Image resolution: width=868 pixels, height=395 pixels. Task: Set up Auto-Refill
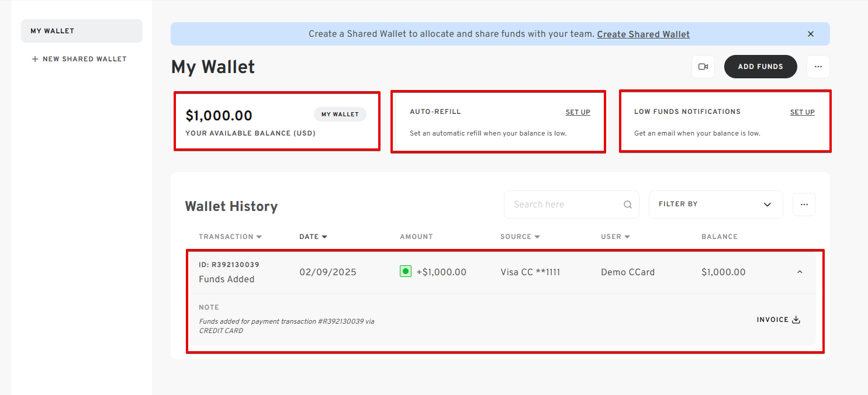click(x=578, y=112)
